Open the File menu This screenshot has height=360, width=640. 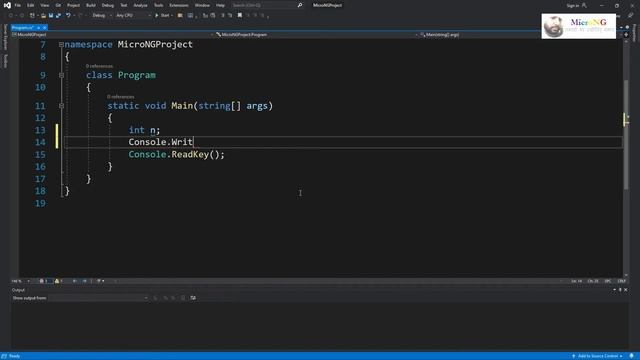click(18, 5)
